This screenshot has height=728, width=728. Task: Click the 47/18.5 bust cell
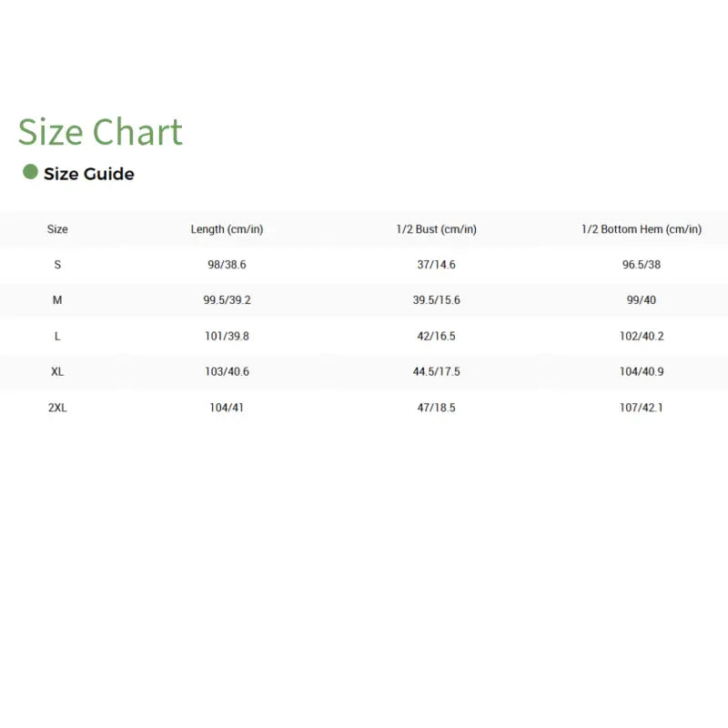tap(436, 408)
